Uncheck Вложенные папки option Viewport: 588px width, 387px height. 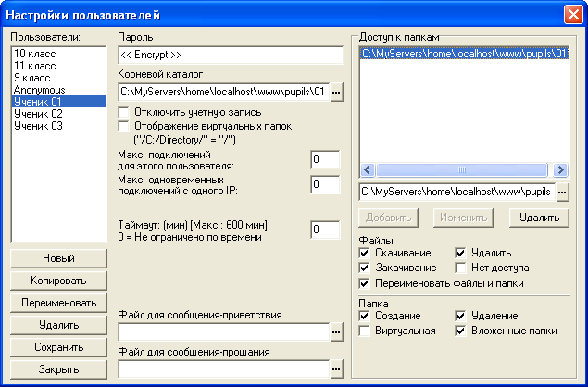[x=460, y=331]
